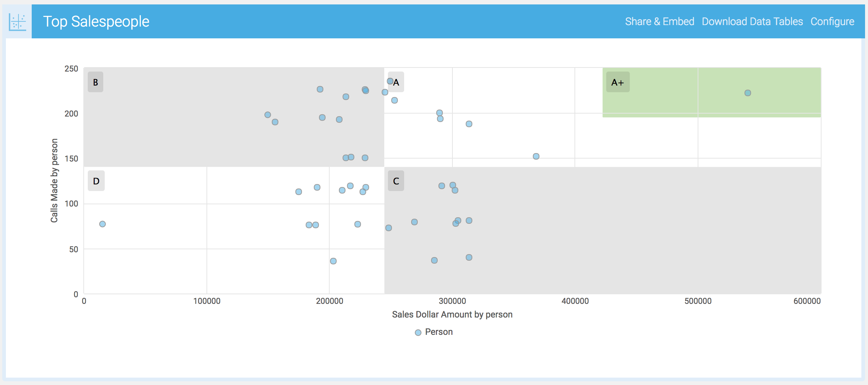
Task: Select the A quadrant label badge
Action: [397, 82]
